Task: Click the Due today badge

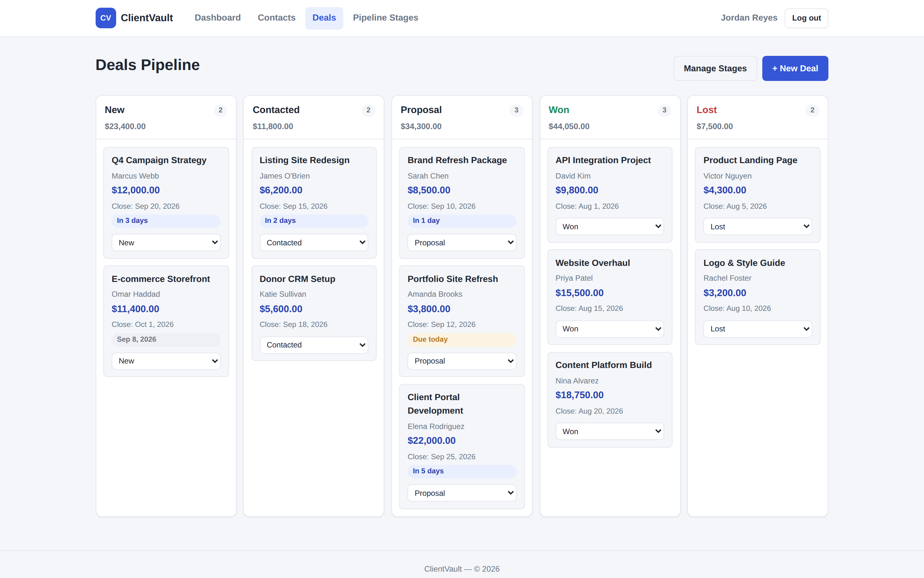Action: (462, 339)
